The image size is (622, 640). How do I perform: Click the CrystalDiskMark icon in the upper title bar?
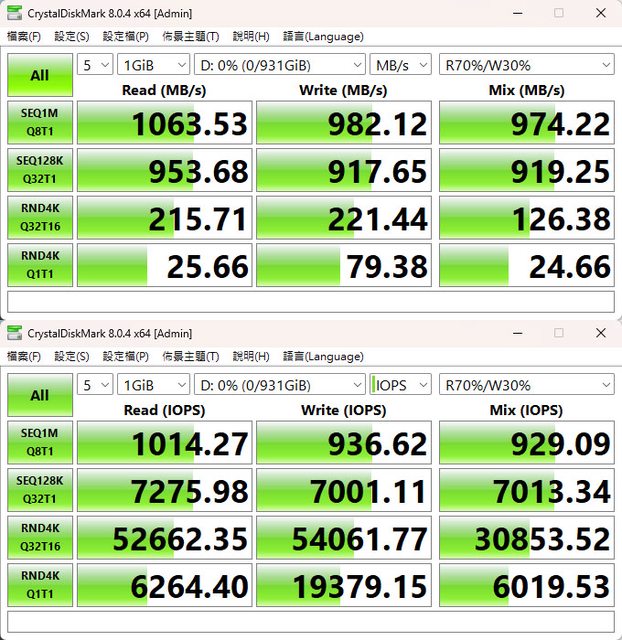pos(14,13)
